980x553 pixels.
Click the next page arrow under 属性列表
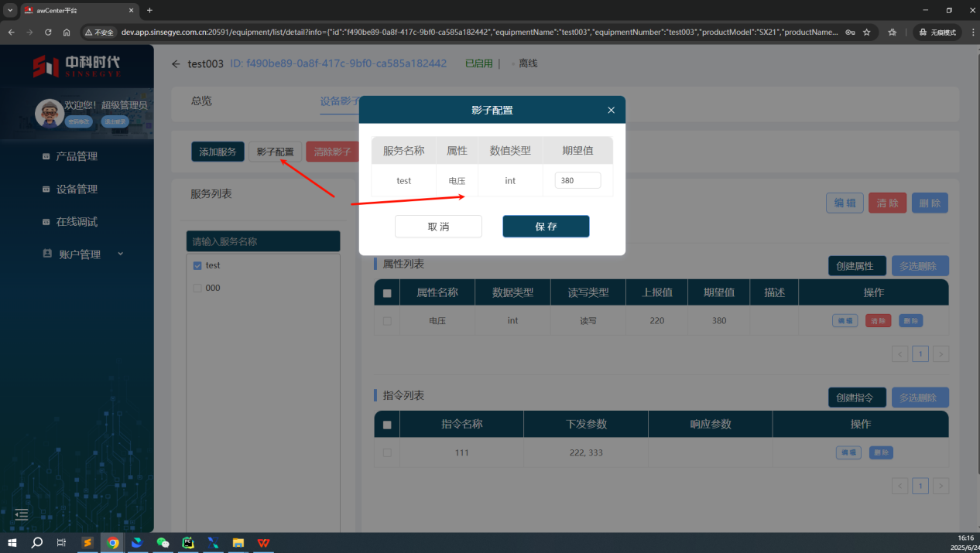[x=941, y=354]
